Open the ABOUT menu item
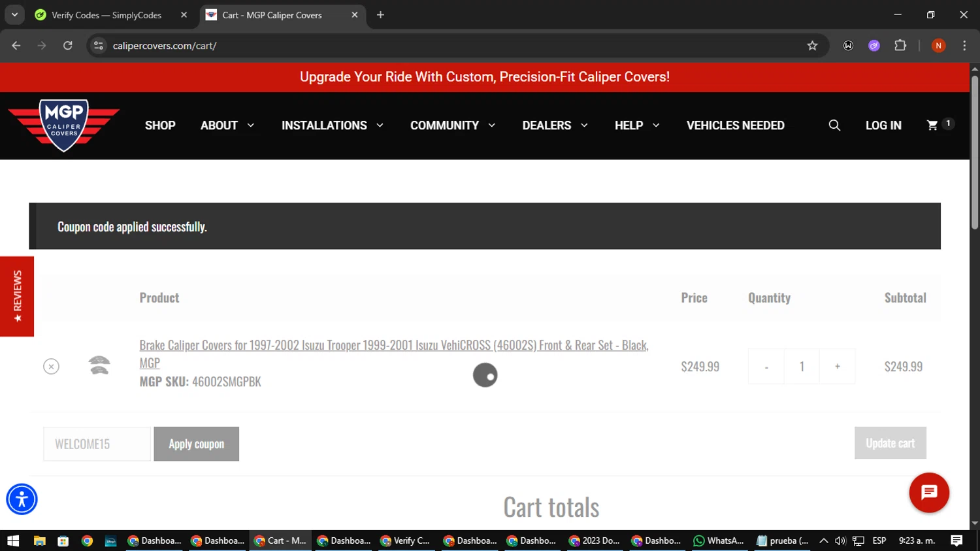Screen dimensions: 980x551 click(x=219, y=125)
